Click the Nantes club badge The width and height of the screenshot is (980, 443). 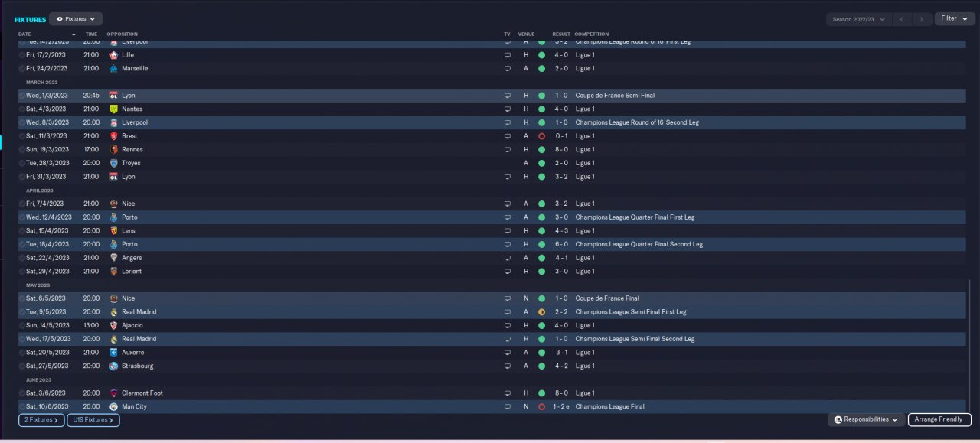tap(114, 109)
